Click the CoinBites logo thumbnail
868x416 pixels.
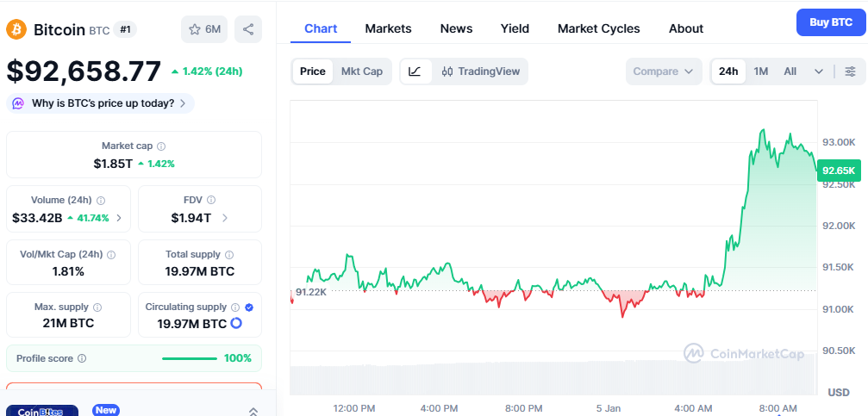42,411
